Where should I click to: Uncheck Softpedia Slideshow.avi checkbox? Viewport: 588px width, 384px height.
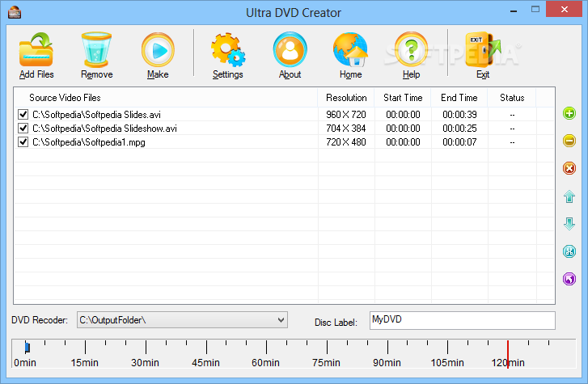click(23, 129)
